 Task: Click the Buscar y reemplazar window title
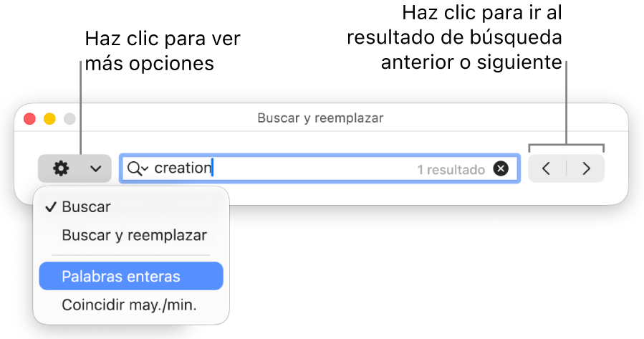coord(320,118)
